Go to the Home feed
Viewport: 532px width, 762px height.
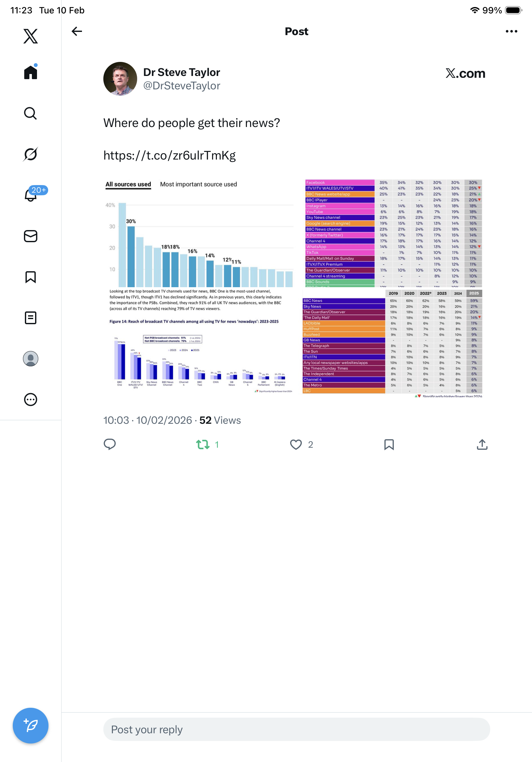point(31,72)
